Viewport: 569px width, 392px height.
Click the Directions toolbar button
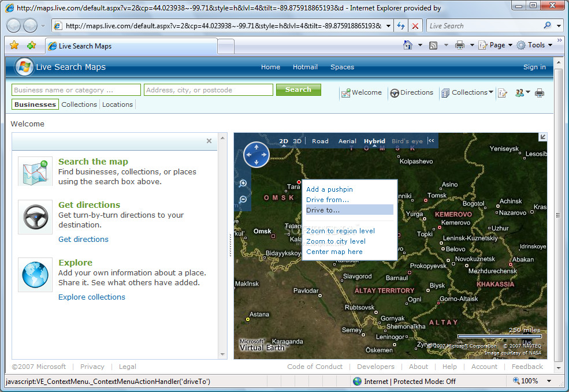[x=411, y=93]
